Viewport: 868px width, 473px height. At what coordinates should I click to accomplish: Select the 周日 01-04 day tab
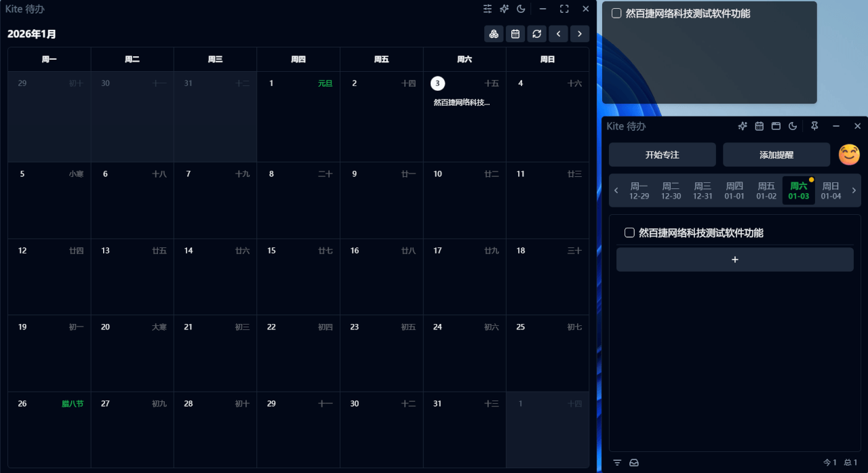pyautogui.click(x=831, y=190)
